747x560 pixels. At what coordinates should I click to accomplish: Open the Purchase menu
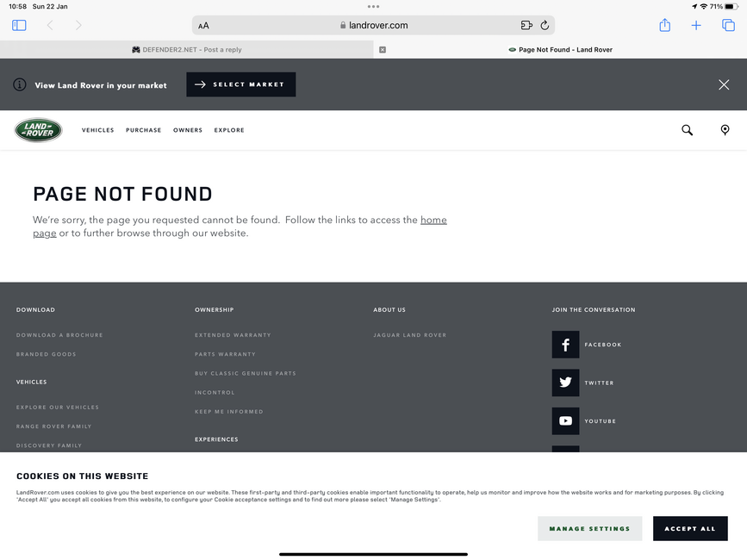pyautogui.click(x=143, y=130)
